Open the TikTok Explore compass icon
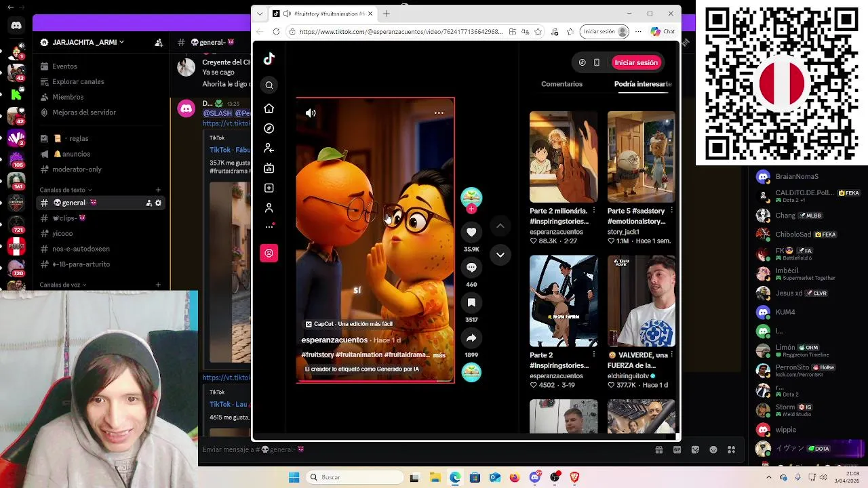868x488 pixels. (269, 128)
